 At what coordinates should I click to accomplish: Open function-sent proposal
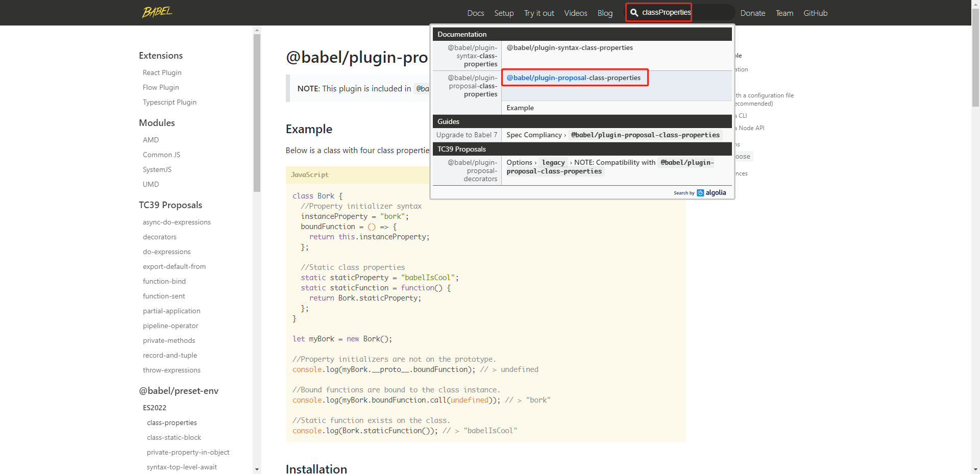point(164,296)
